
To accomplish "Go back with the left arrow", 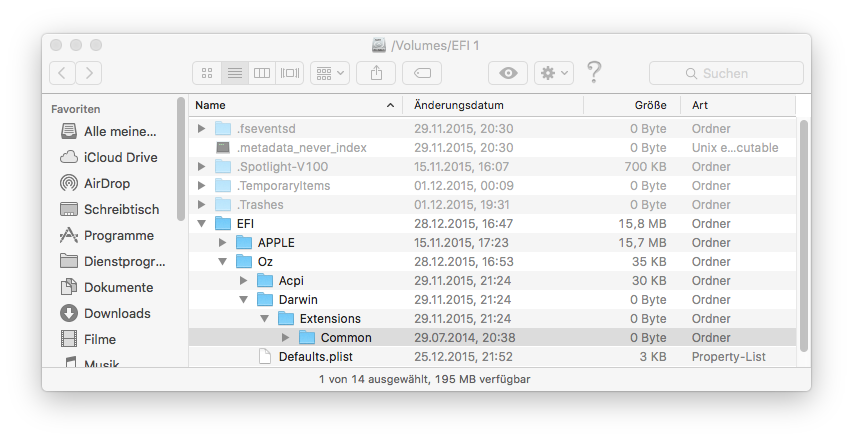I will [62, 73].
